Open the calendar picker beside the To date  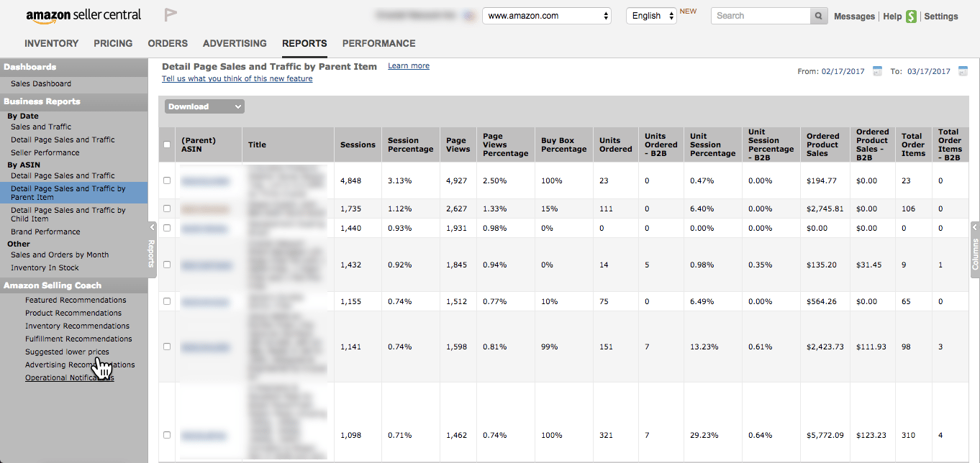tap(963, 71)
